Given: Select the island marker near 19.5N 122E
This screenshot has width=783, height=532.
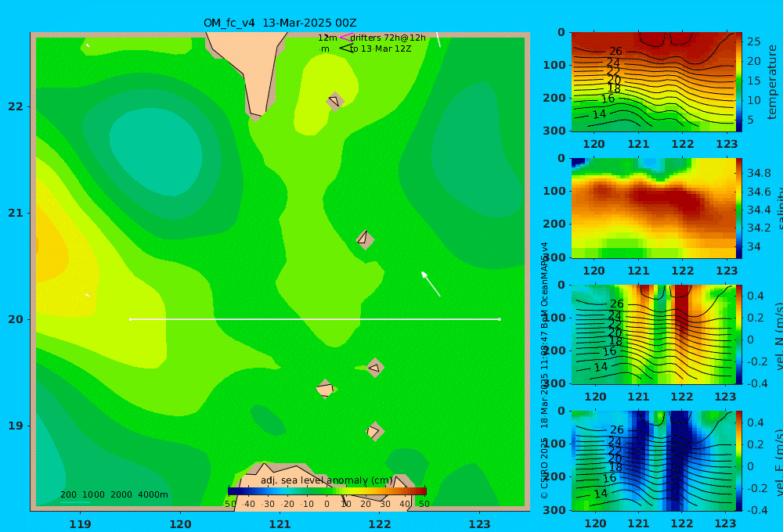Looking at the screenshot, I should coord(375,368).
